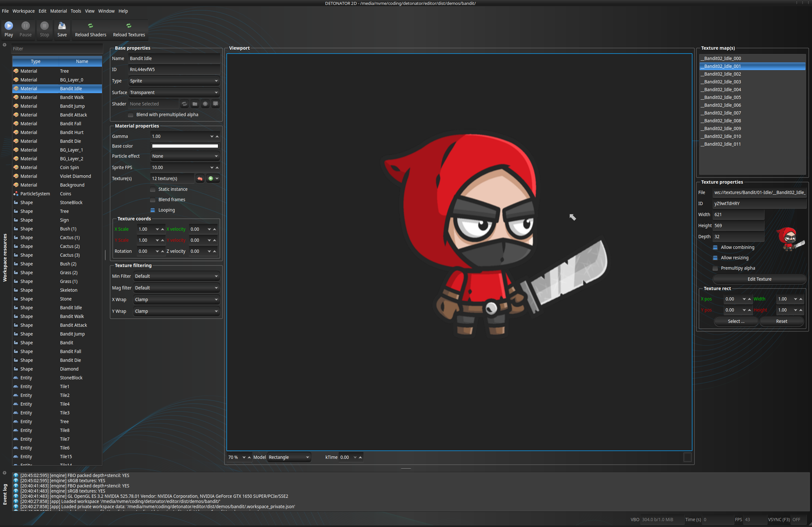Click the Reload Shaders icon
Image resolution: width=812 pixels, height=527 pixels.
90,26
